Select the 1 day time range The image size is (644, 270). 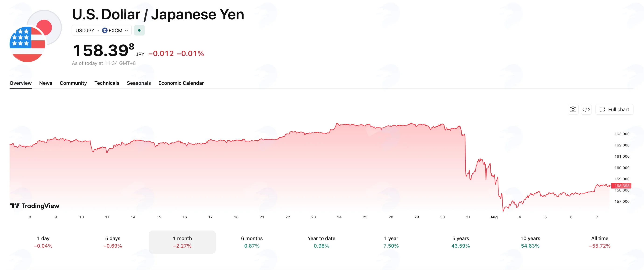click(43, 242)
